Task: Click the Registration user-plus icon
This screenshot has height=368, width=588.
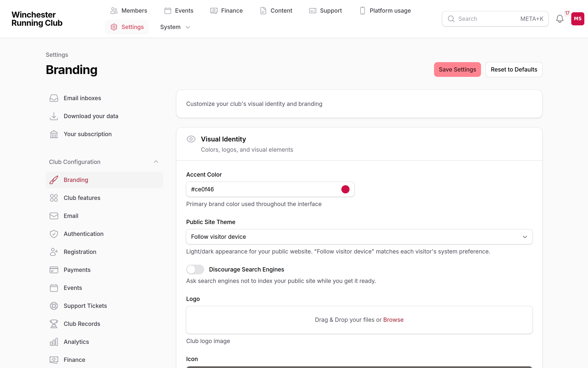Action: coord(54,252)
